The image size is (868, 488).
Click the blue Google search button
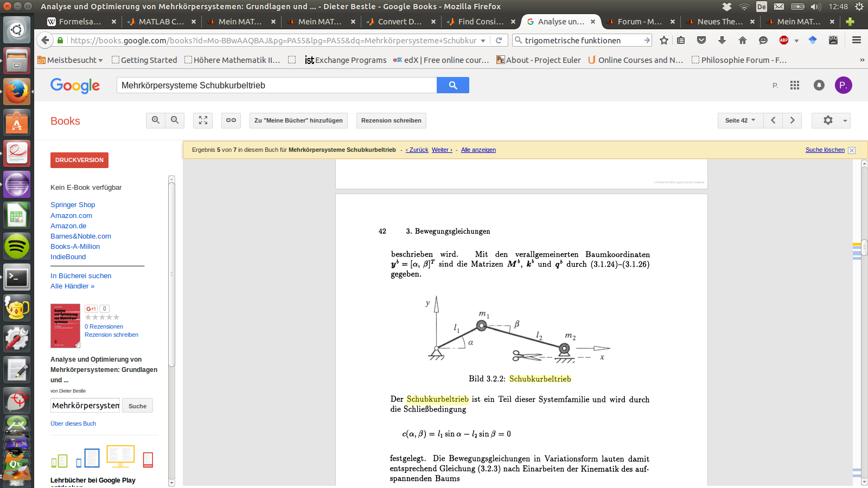coord(453,85)
